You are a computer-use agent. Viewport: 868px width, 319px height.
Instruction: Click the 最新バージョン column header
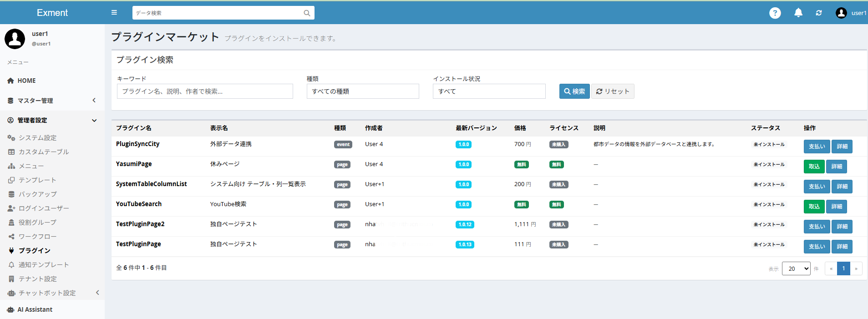pos(476,128)
